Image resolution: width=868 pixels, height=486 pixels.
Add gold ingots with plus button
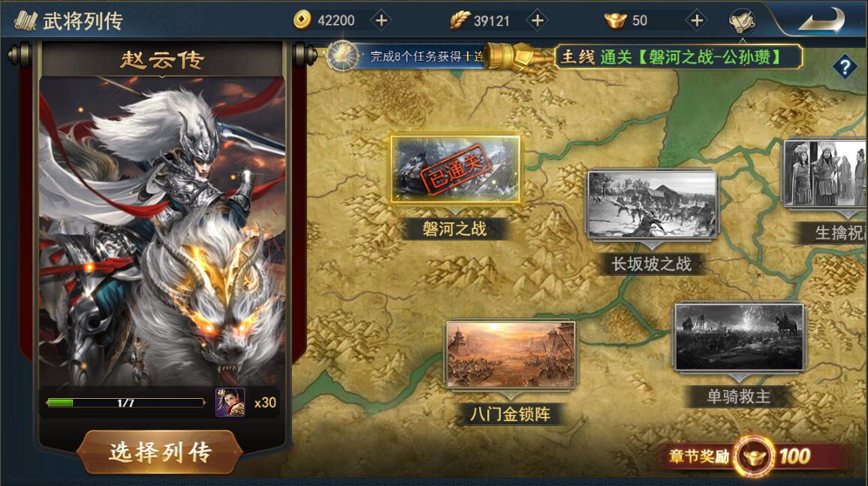tap(697, 20)
